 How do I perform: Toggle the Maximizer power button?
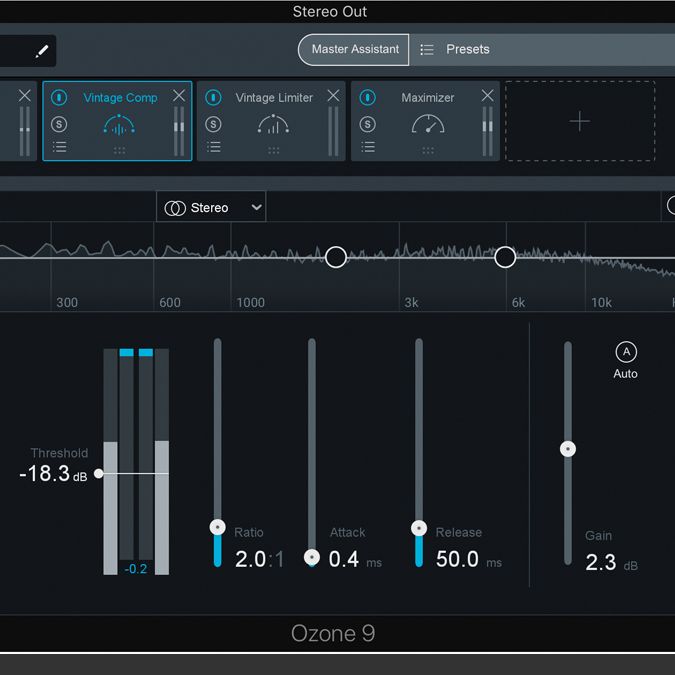(367, 97)
